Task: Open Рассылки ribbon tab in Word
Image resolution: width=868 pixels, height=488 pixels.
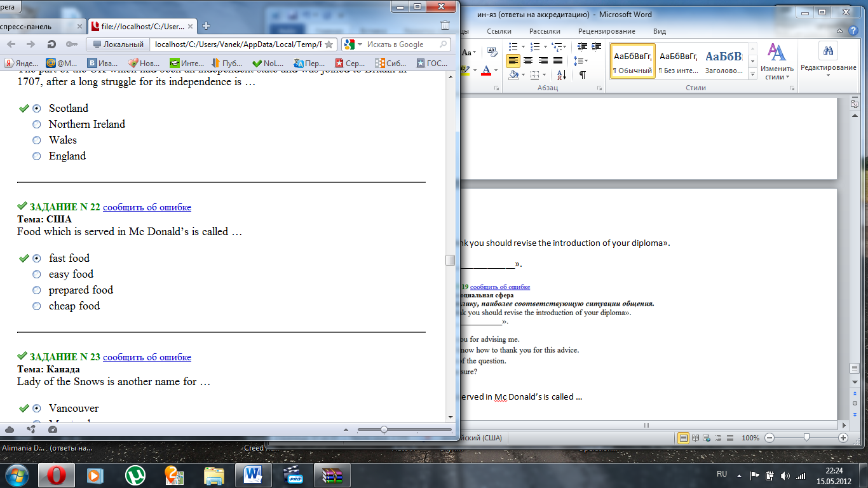Action: click(x=545, y=31)
